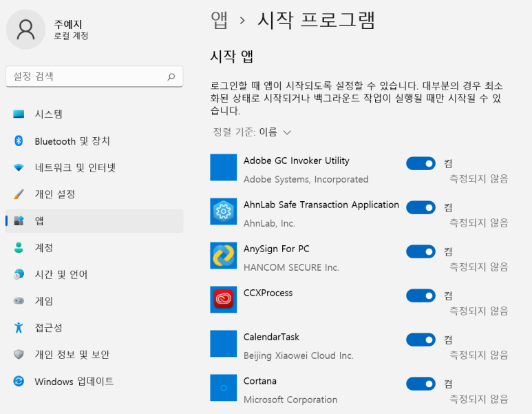Click HANCOM SECURE Inc. publisher text
Screen dimensions: 532x414
pyautogui.click(x=291, y=268)
